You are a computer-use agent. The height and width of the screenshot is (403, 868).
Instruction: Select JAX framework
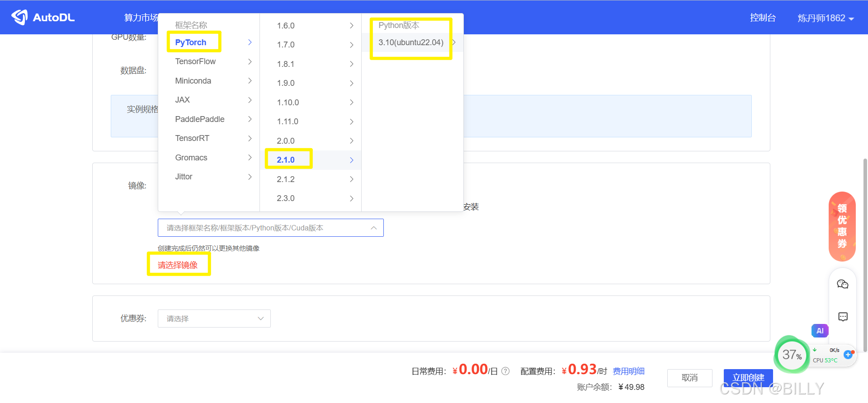[x=209, y=100]
